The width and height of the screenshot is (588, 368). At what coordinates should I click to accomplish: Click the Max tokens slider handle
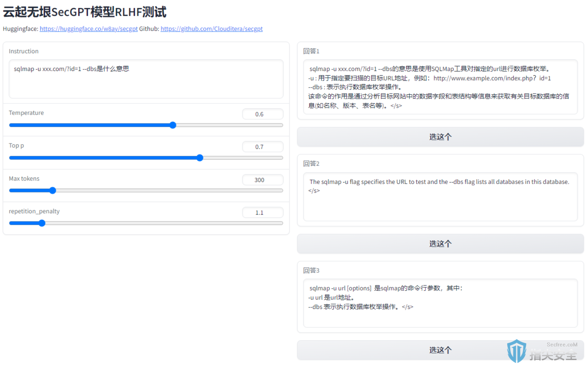pyautogui.click(x=53, y=191)
